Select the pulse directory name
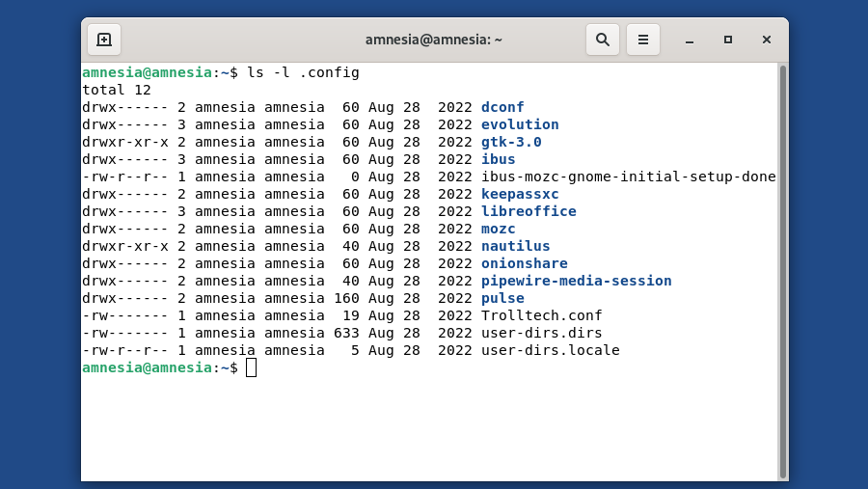Image resolution: width=868 pixels, height=489 pixels. pyautogui.click(x=502, y=298)
